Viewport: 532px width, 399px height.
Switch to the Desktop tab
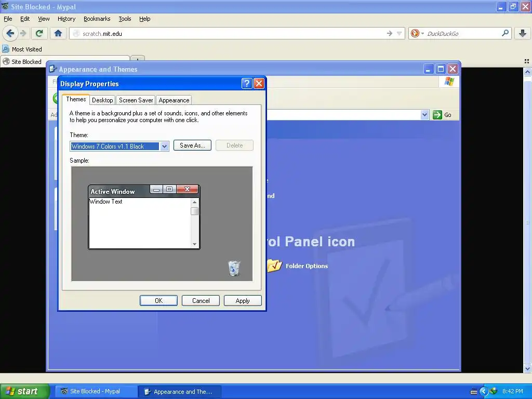102,100
